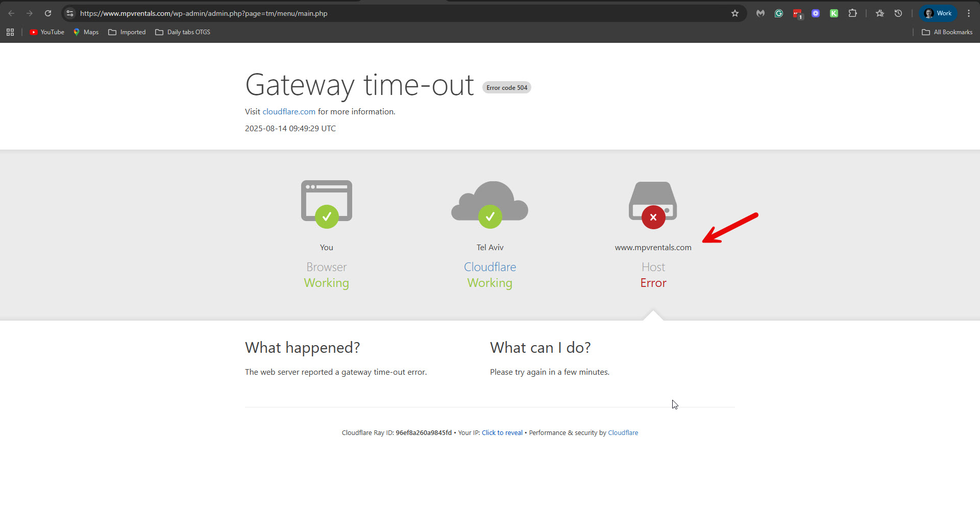980x508 pixels.
Task: Open the green K extension icon
Action: (834, 13)
